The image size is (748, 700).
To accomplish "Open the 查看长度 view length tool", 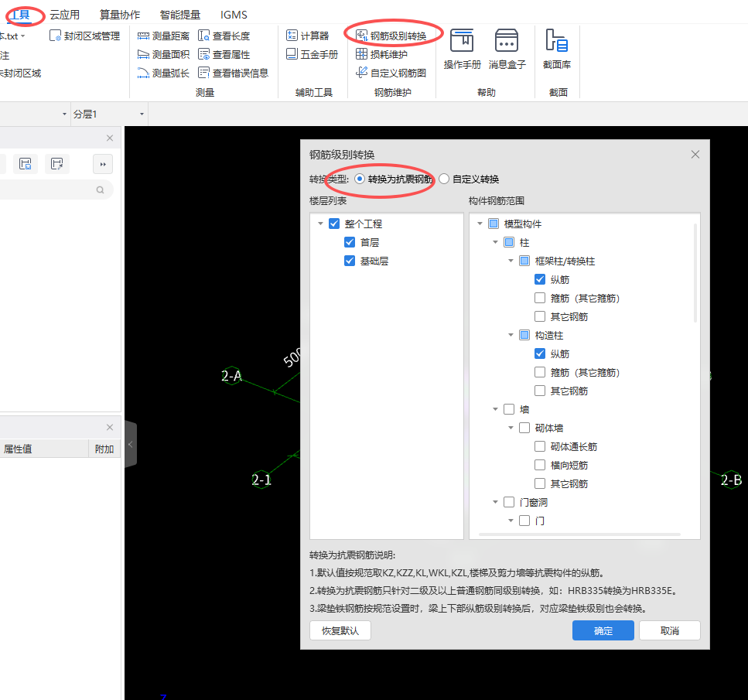I will 224,36.
